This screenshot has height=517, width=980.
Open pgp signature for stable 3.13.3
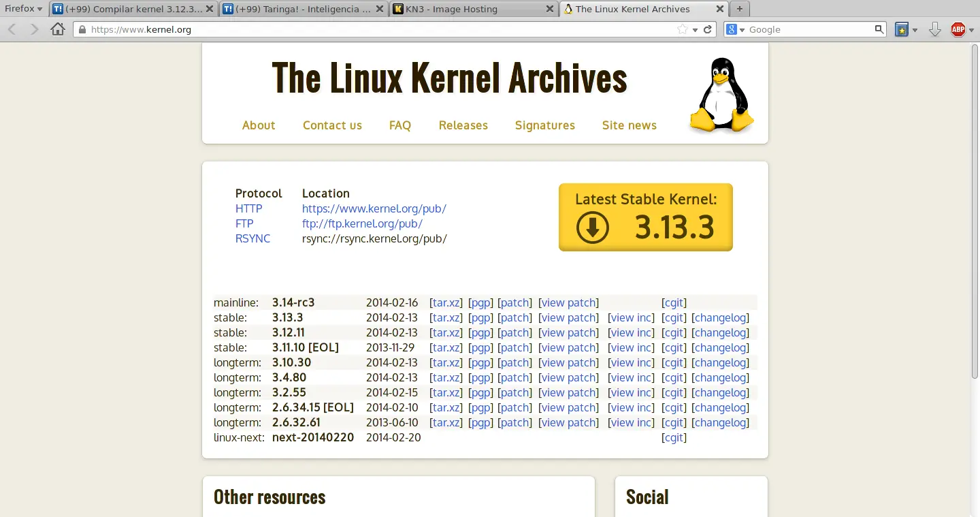(x=480, y=317)
